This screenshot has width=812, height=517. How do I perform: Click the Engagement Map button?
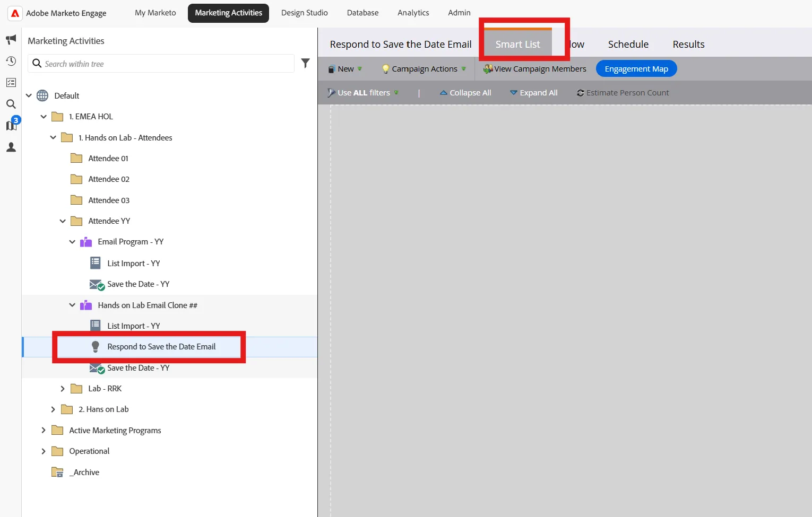636,69
